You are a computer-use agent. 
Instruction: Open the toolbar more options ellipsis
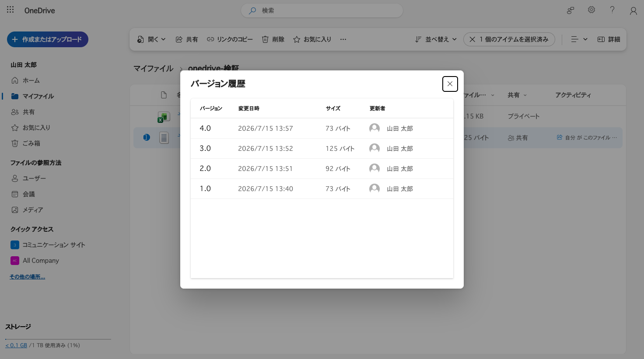coord(343,39)
